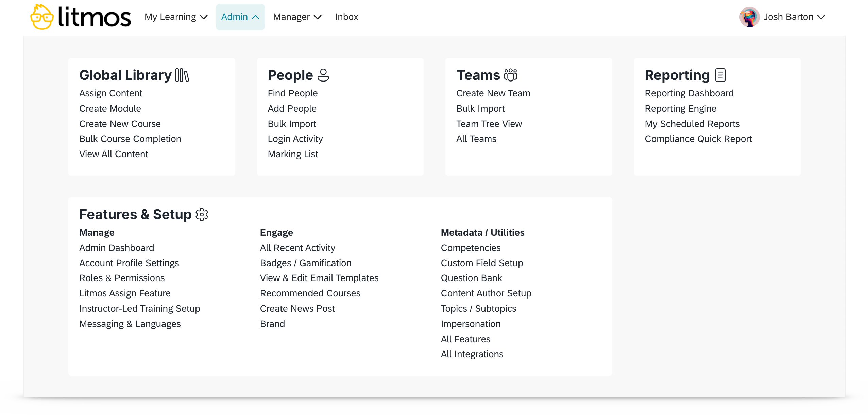Screen dimensions: 868x415
Task: Open Recommended Courses
Action: pos(310,293)
